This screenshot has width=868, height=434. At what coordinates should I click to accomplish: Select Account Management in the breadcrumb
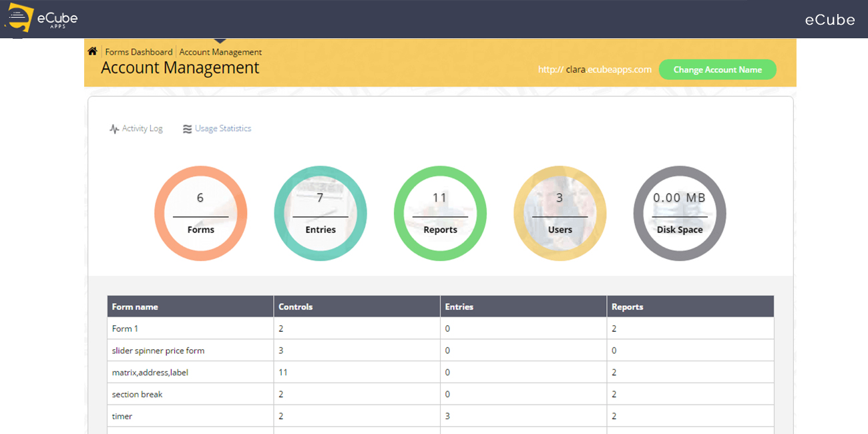(220, 51)
